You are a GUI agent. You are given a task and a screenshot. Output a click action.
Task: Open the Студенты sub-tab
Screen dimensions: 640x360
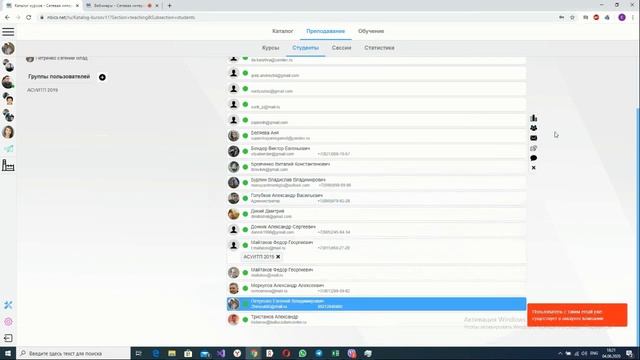305,48
